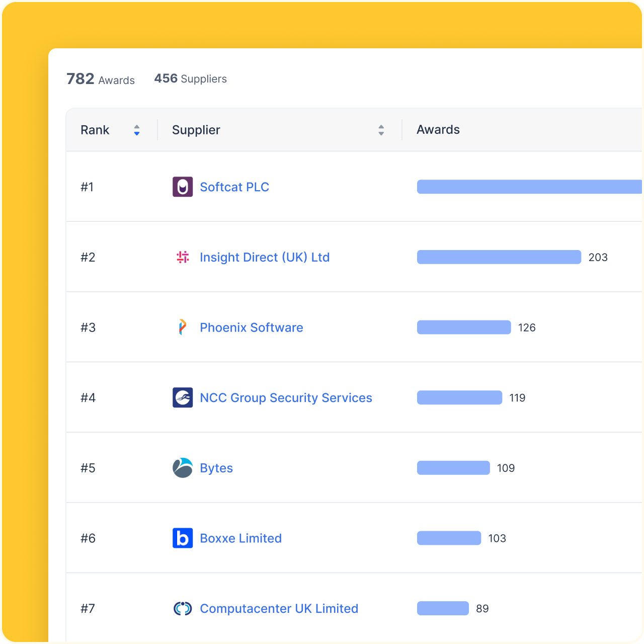Click Phoenix Software's award progress bar
Image resolution: width=644 pixels, height=644 pixels.
(x=463, y=327)
